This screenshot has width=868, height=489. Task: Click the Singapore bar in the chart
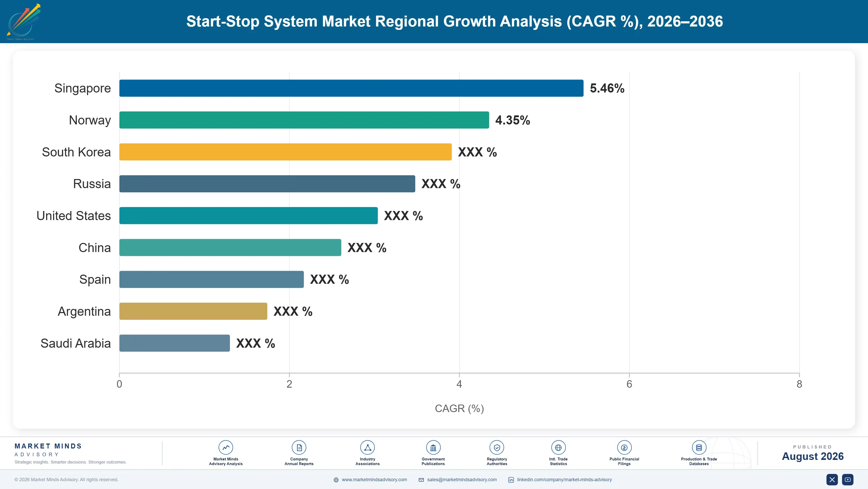(351, 88)
